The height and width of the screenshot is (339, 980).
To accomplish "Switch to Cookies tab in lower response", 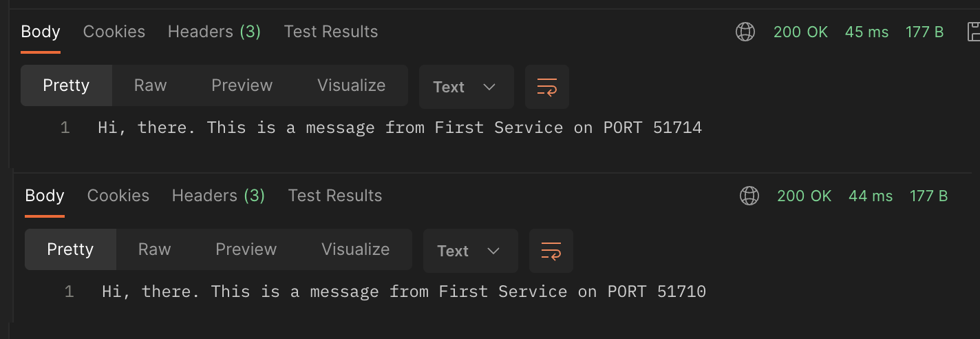I will pos(118,196).
